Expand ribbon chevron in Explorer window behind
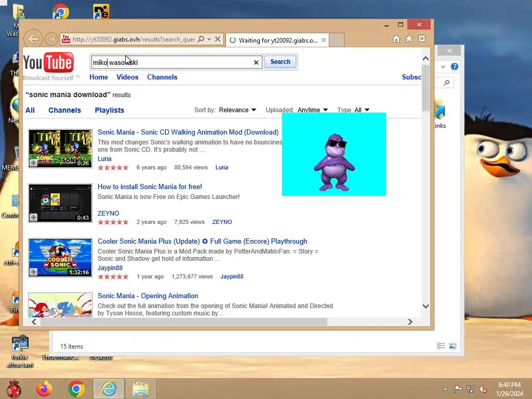This screenshot has height=399, width=532. pos(443,66)
